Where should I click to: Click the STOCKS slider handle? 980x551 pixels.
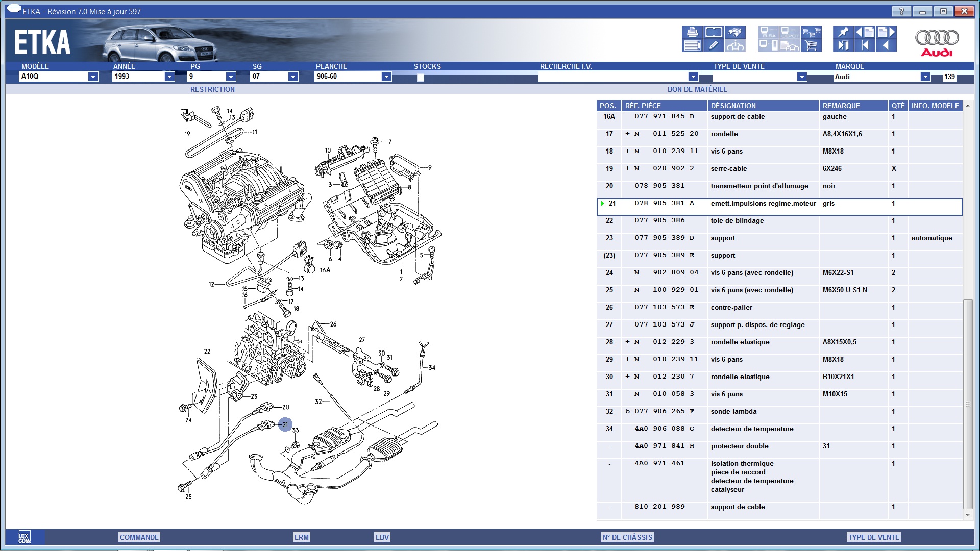[x=420, y=78]
